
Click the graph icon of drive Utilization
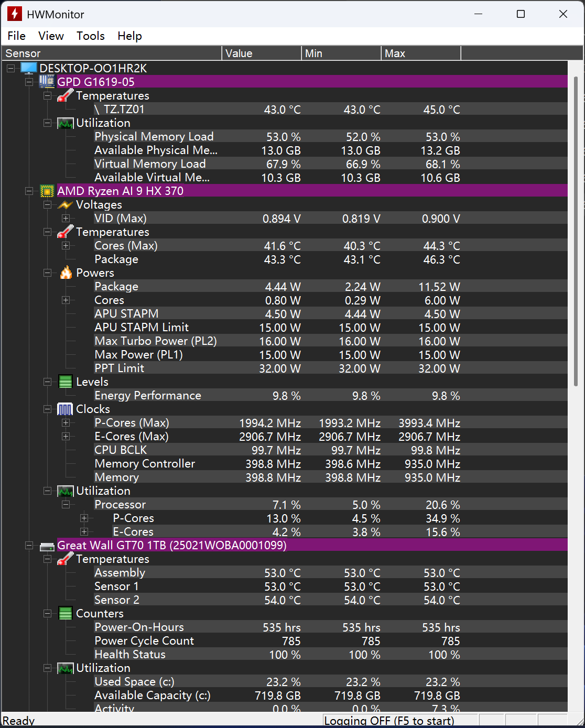point(66,668)
